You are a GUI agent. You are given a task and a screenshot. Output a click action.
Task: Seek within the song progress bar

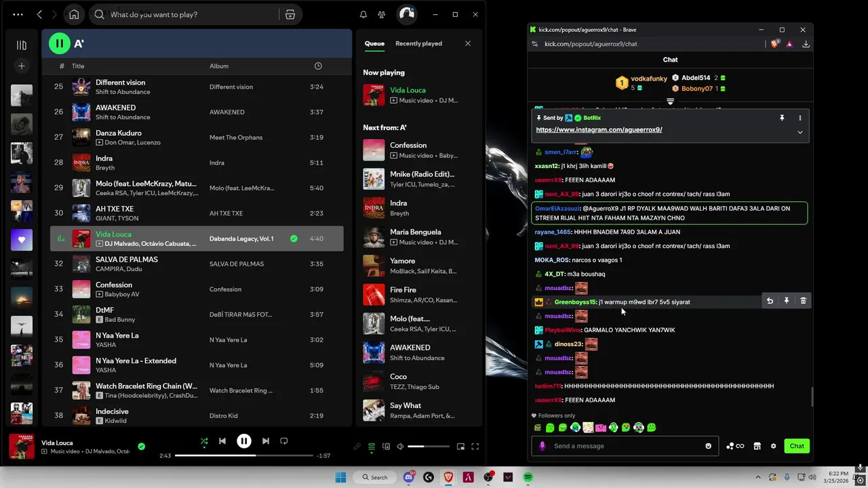[x=244, y=455]
